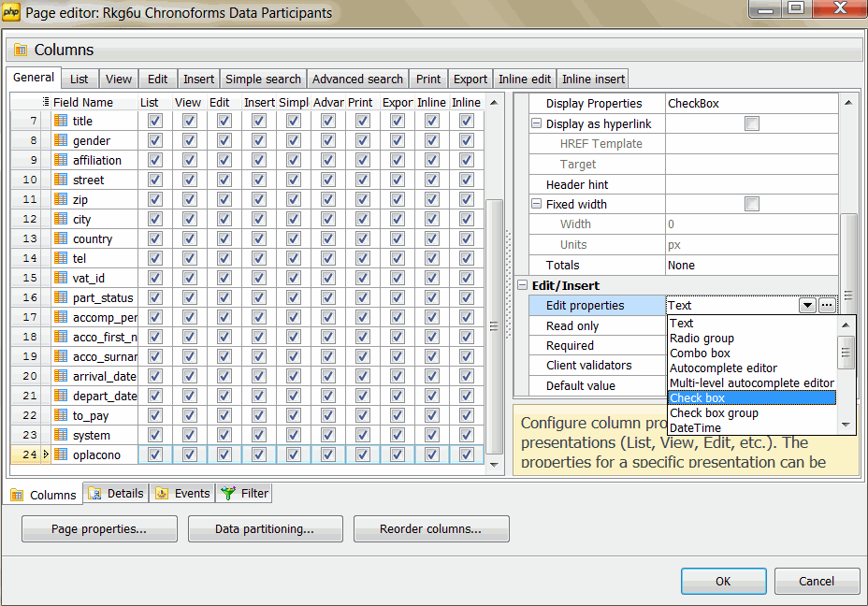Click the to_pay field table icon
Viewport: 868px width, 606px height.
point(61,415)
